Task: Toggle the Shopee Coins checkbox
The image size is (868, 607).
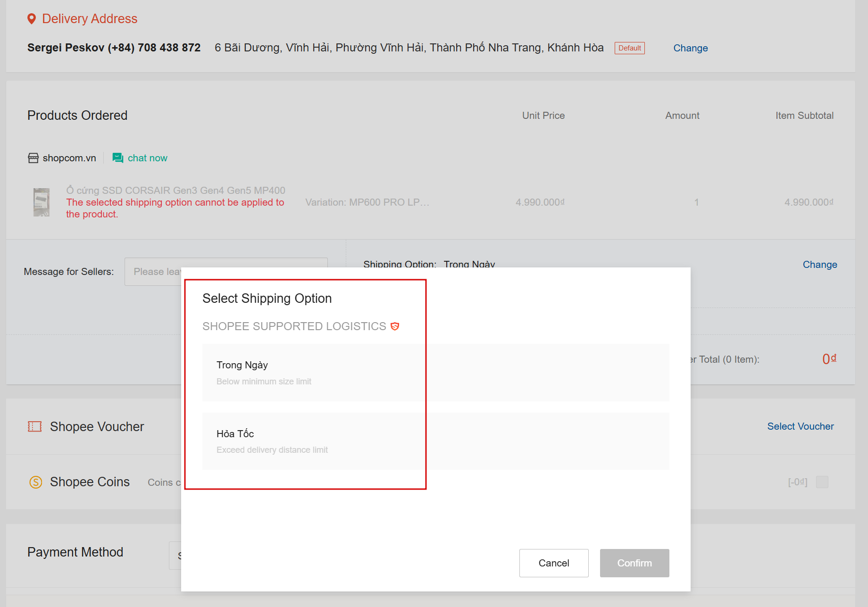Action: (822, 482)
